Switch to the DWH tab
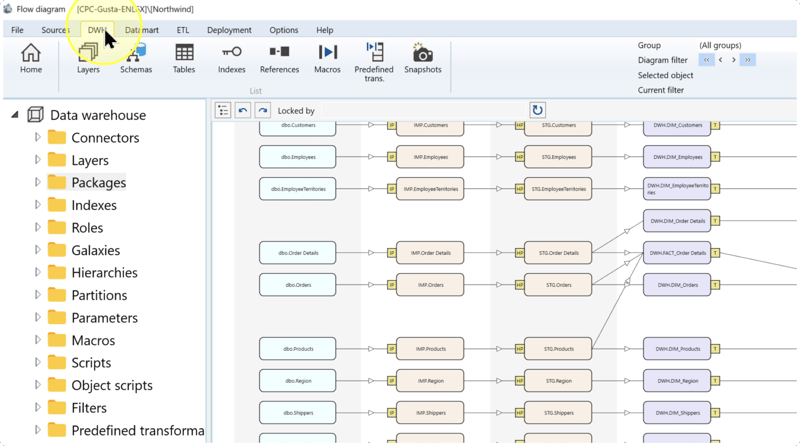Viewport: 800px width, 446px height. (97, 30)
